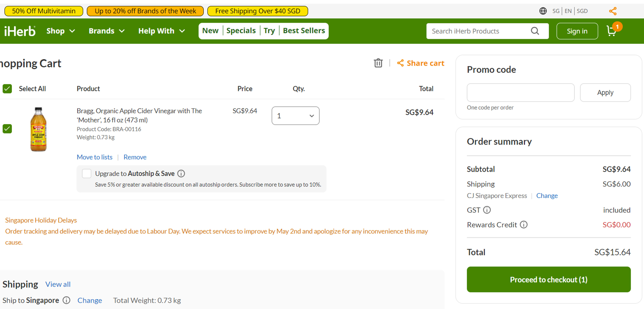
Task: Uncheck the Bragg Apple Cider Vinegar item checkbox
Action: (7, 129)
